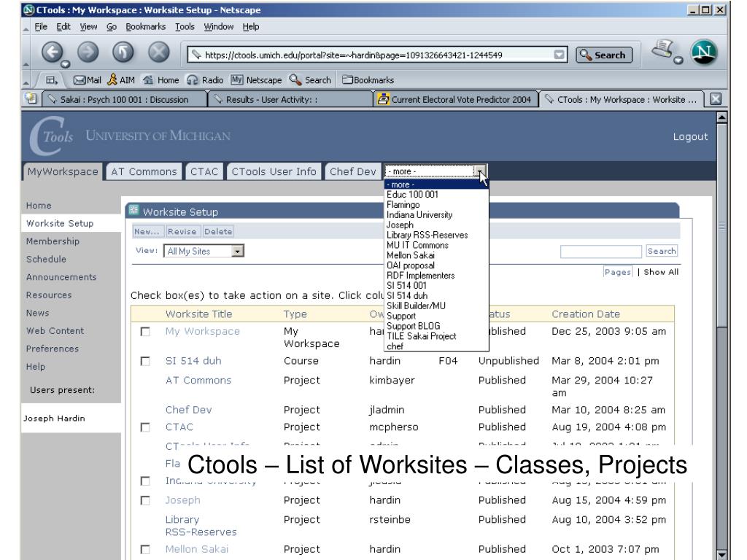Open AIM from the personal toolbar

121,80
